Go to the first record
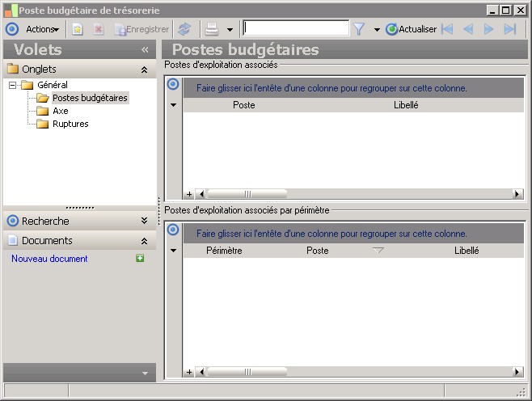 click(447, 29)
